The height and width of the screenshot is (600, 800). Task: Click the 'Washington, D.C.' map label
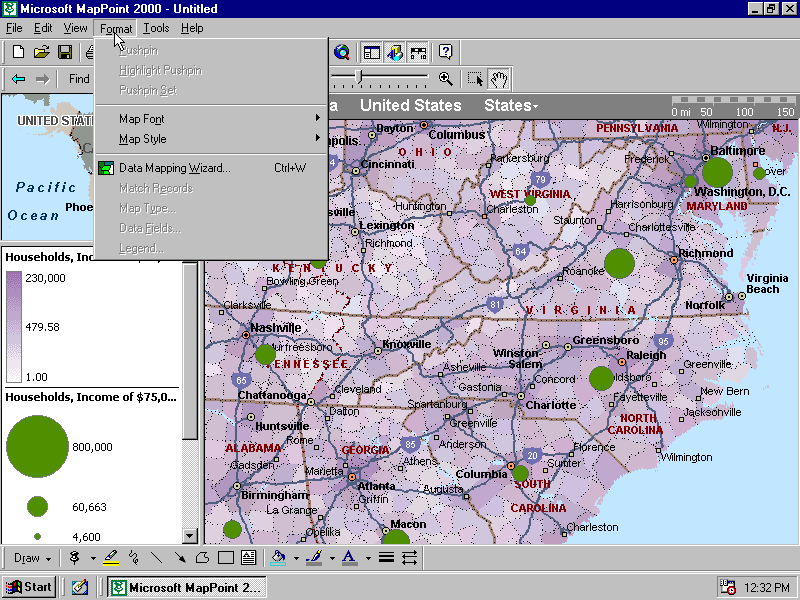click(742, 192)
